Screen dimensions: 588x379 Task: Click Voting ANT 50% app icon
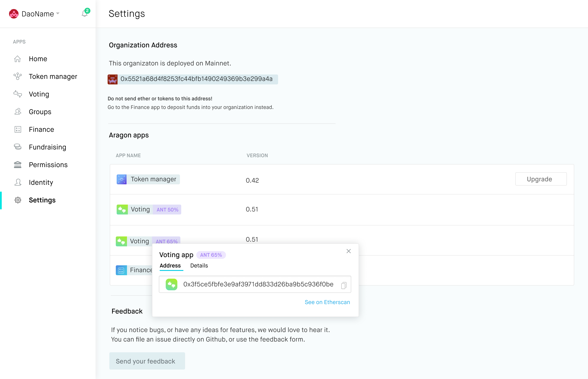click(122, 210)
